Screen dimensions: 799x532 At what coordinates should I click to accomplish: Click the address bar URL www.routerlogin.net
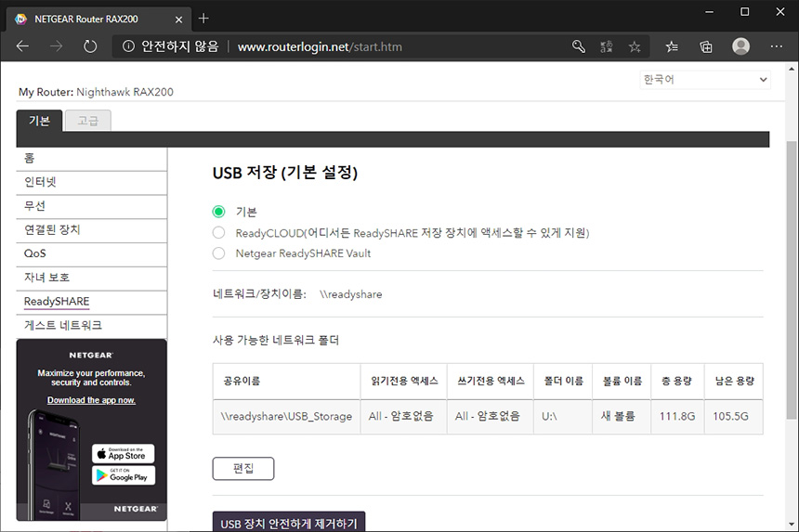pos(320,46)
